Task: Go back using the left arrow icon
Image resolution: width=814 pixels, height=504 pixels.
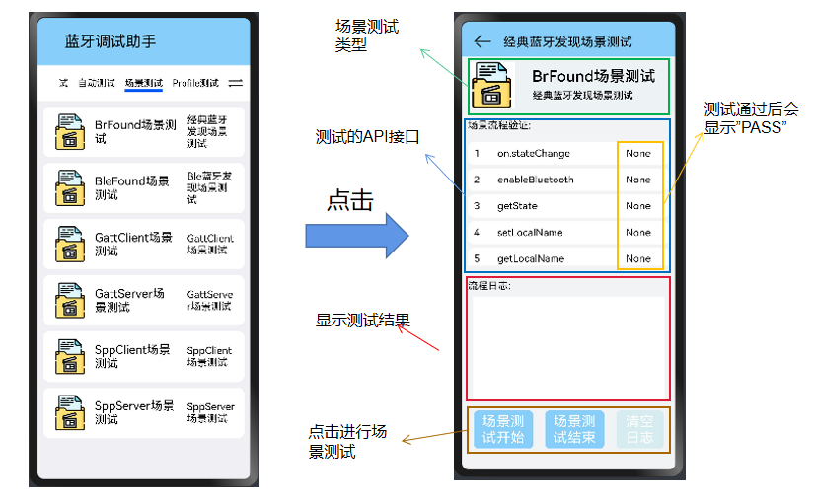Action: click(x=482, y=42)
